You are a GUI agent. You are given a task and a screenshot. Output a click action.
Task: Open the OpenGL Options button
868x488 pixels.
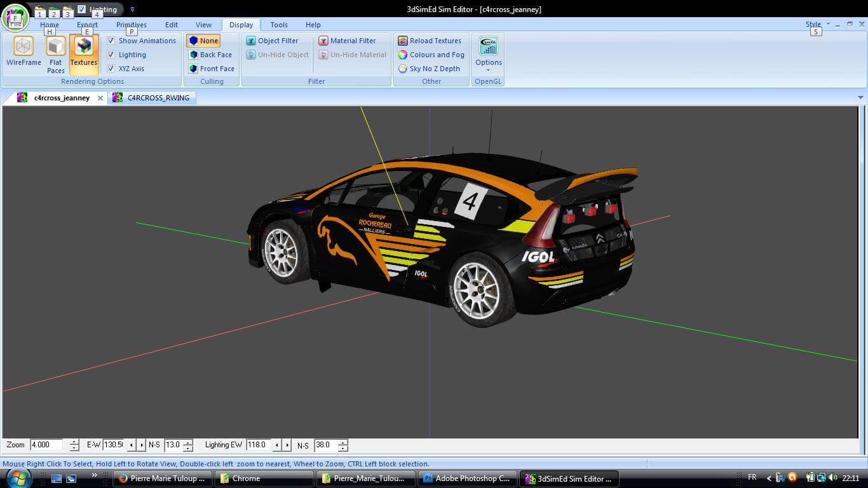tap(488, 54)
